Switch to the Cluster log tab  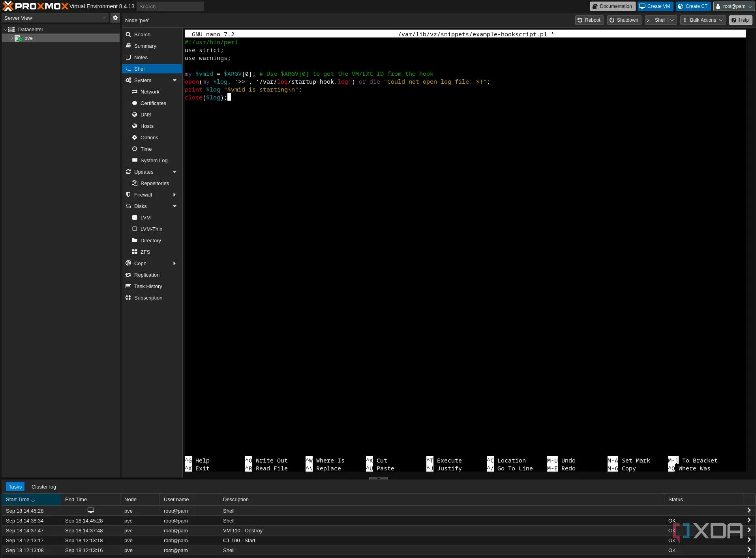[43, 487]
